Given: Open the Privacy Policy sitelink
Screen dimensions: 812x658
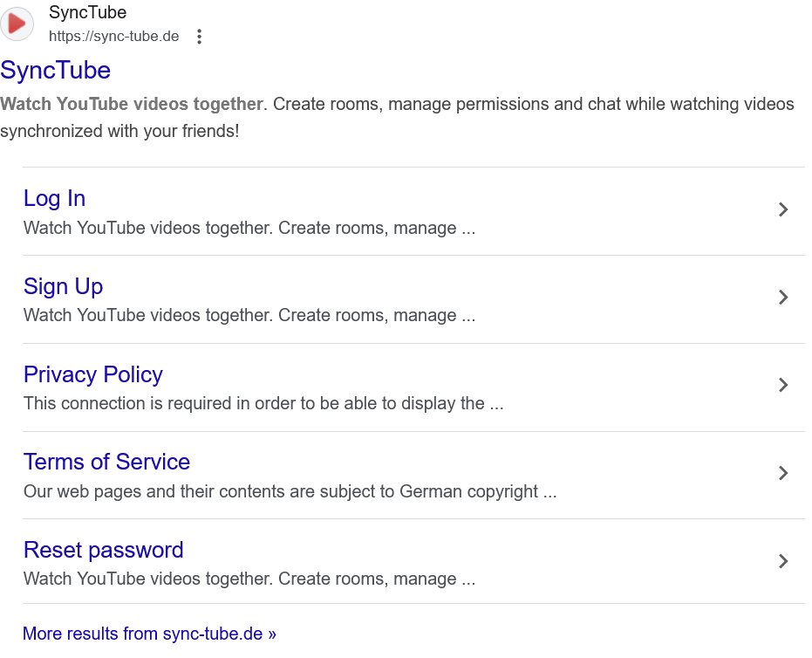Looking at the screenshot, I should pos(93,374).
